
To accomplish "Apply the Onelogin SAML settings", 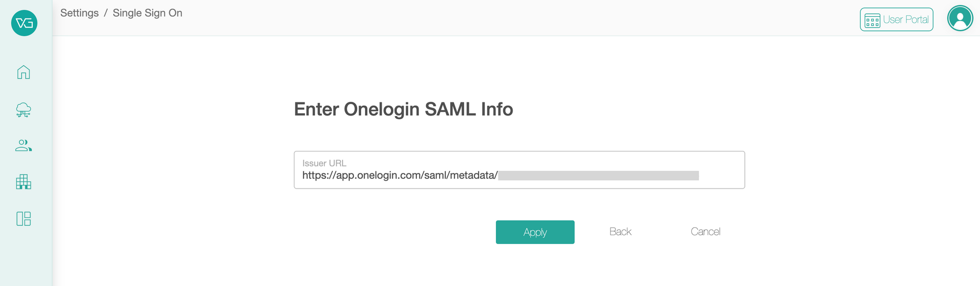I will pyautogui.click(x=535, y=232).
